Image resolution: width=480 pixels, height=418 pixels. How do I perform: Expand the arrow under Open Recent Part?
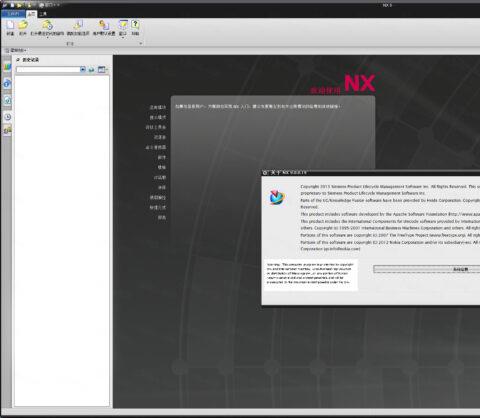tap(47, 37)
